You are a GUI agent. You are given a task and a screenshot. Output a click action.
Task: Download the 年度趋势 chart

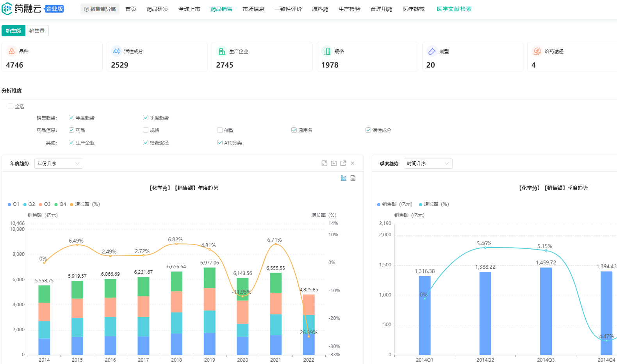point(333,163)
